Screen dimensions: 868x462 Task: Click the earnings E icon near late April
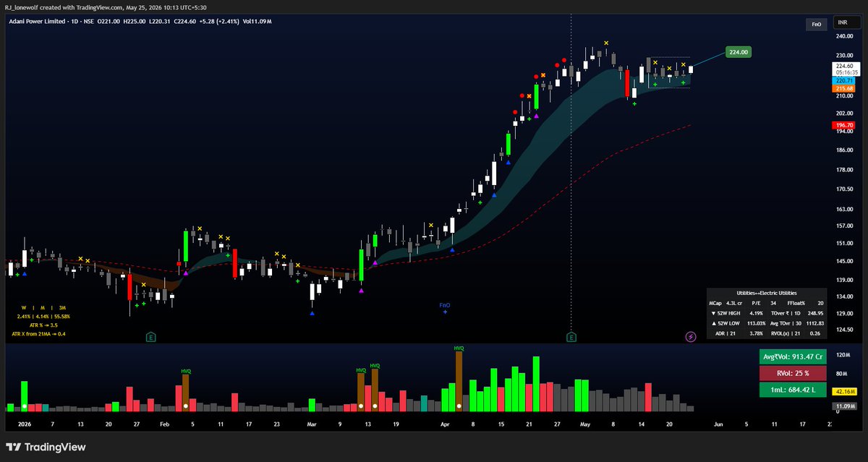(x=571, y=336)
